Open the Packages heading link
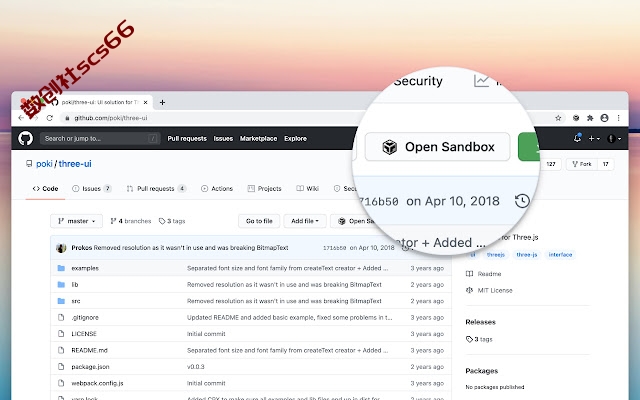640x400 pixels. point(482,371)
